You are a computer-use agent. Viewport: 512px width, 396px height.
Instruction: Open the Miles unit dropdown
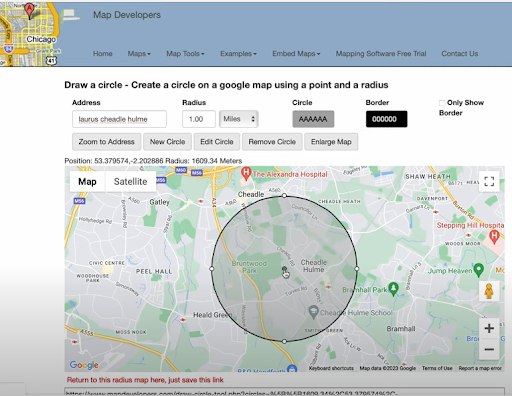coord(239,119)
